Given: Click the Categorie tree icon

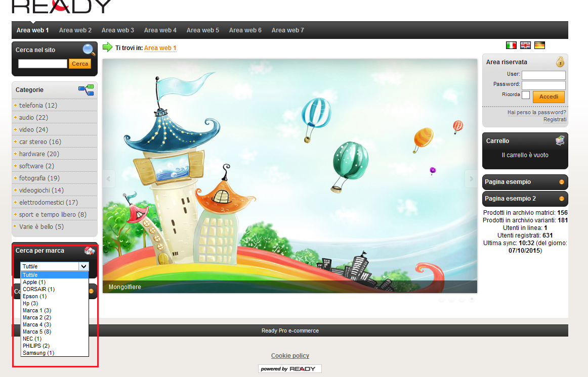Looking at the screenshot, I should click(86, 90).
